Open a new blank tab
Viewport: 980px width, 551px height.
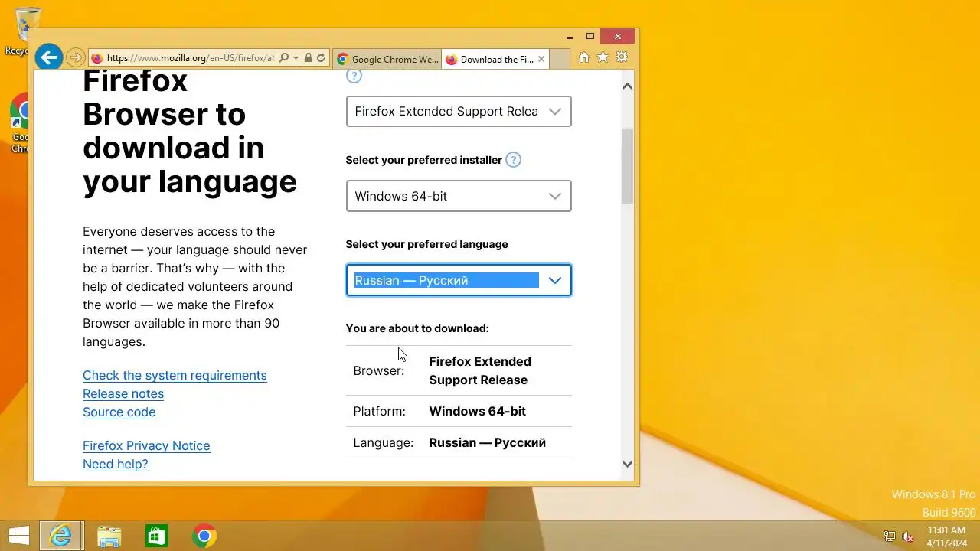click(560, 59)
